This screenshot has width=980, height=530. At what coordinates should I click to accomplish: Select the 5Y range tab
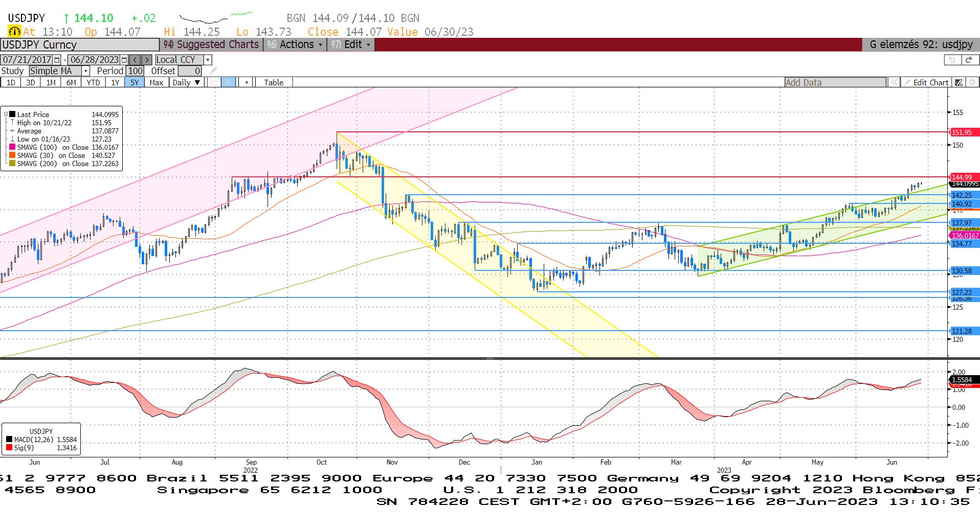pos(135,82)
